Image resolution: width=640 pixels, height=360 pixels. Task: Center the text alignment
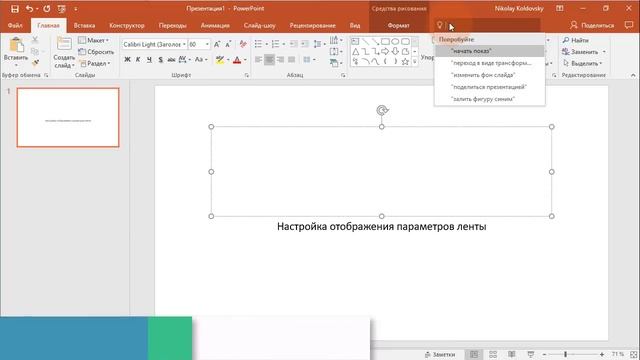(x=269, y=60)
